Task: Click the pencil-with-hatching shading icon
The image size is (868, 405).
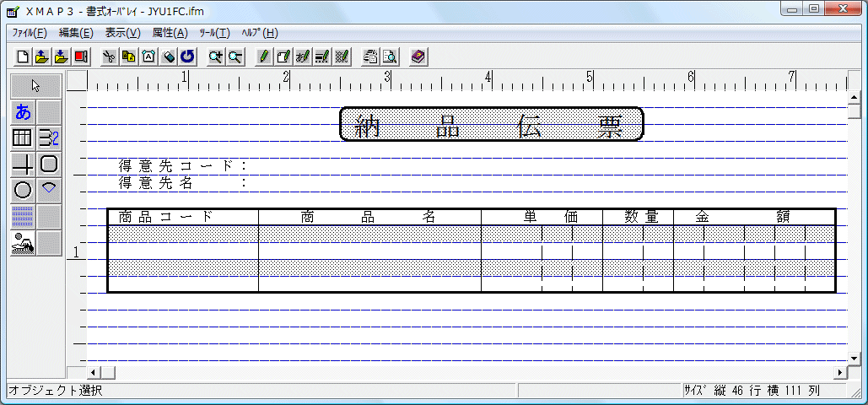Action: tap(341, 56)
